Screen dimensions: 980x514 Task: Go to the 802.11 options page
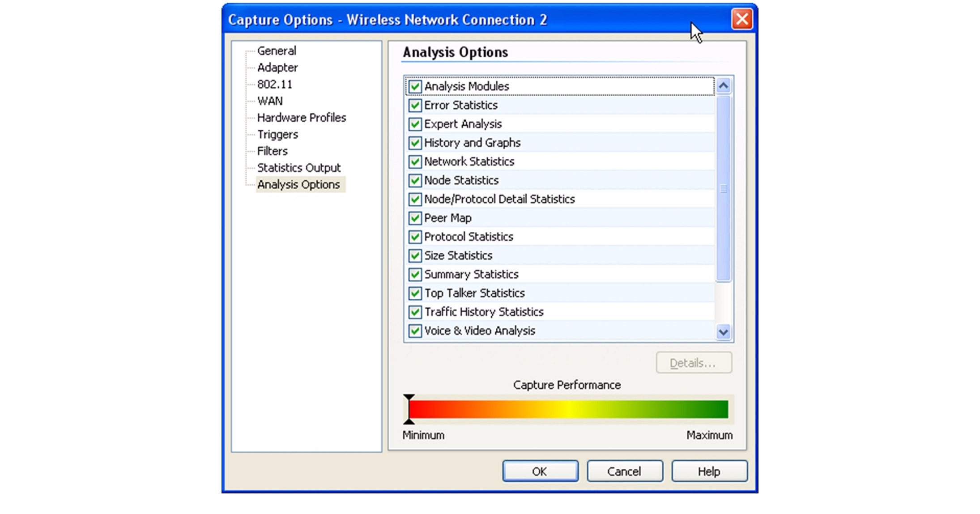(274, 85)
